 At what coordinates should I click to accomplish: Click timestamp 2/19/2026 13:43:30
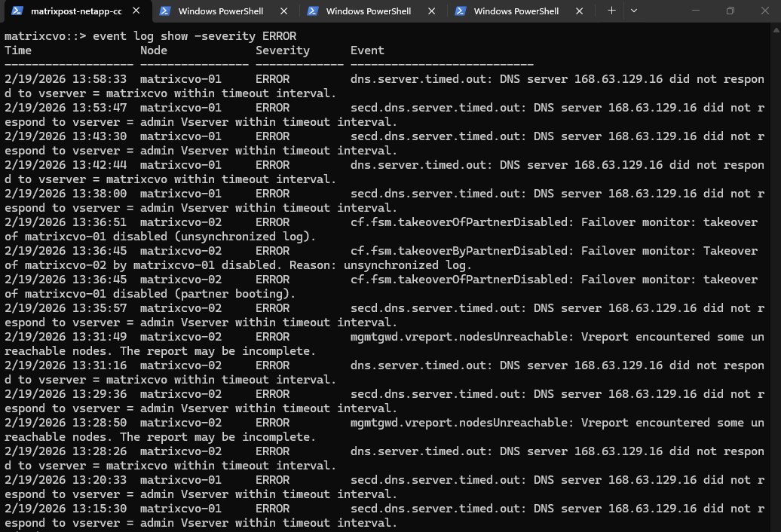click(66, 136)
